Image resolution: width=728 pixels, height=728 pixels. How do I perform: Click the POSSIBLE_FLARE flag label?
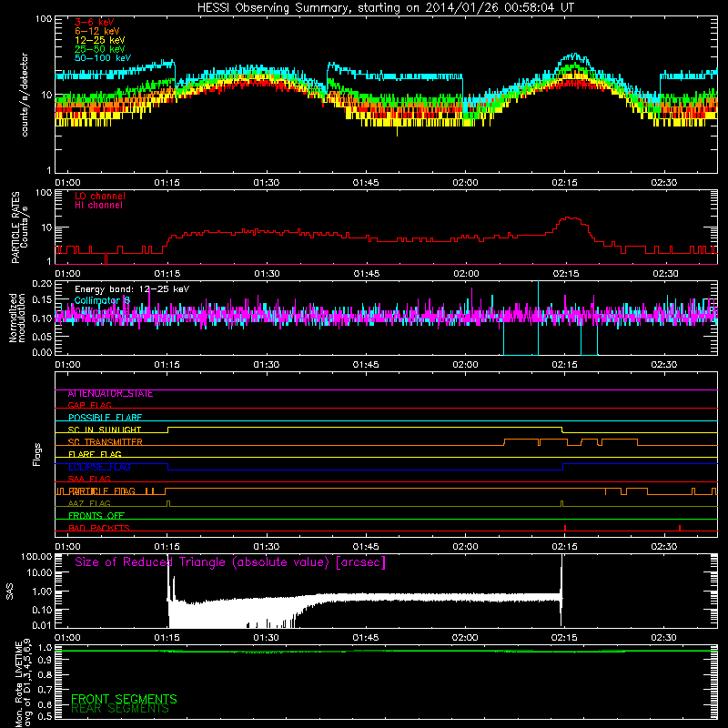coord(105,418)
